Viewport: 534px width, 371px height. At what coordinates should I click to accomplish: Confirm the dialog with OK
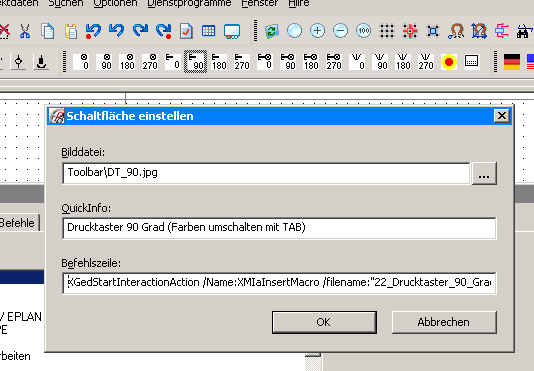(324, 322)
